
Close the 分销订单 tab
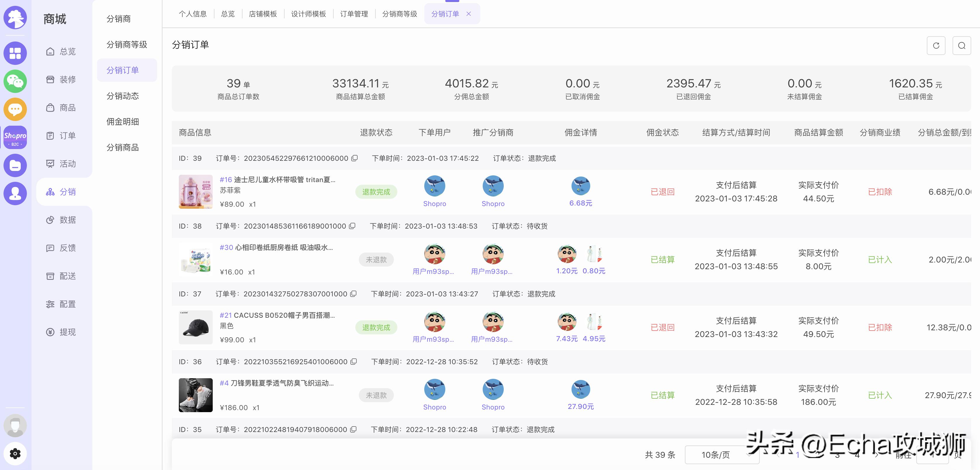pos(469,14)
